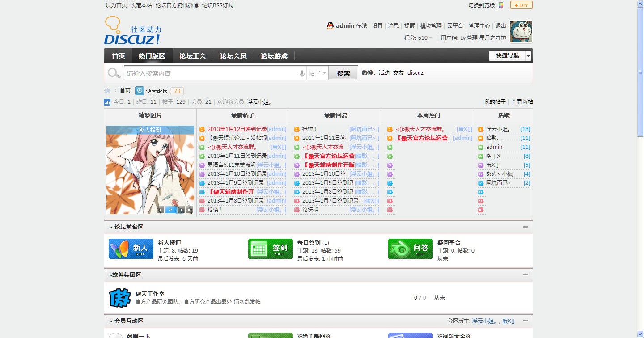Click the 傲天工作室 blue character icon

[119, 297]
